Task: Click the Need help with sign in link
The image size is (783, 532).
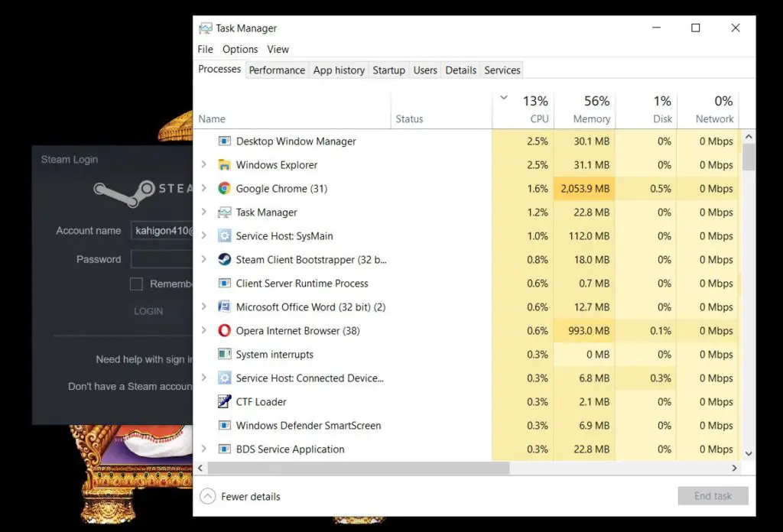Action: tap(145, 359)
